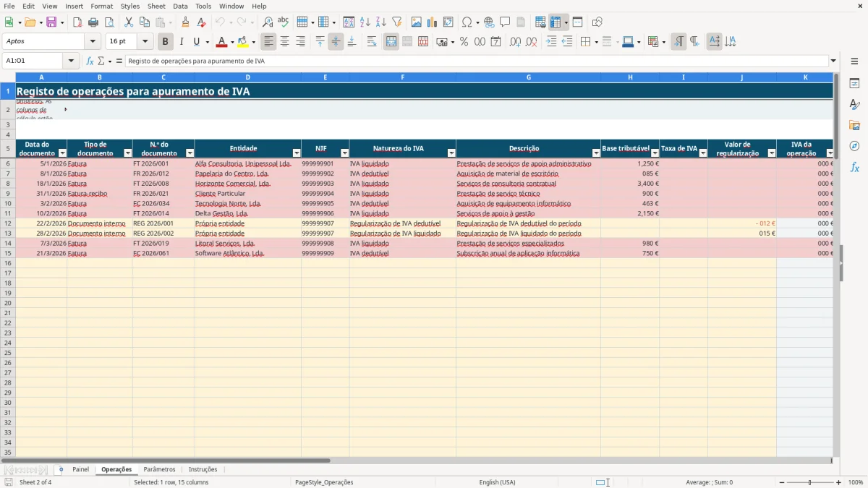Insert a chart
Screen dimensions: 868x488
[x=433, y=22]
